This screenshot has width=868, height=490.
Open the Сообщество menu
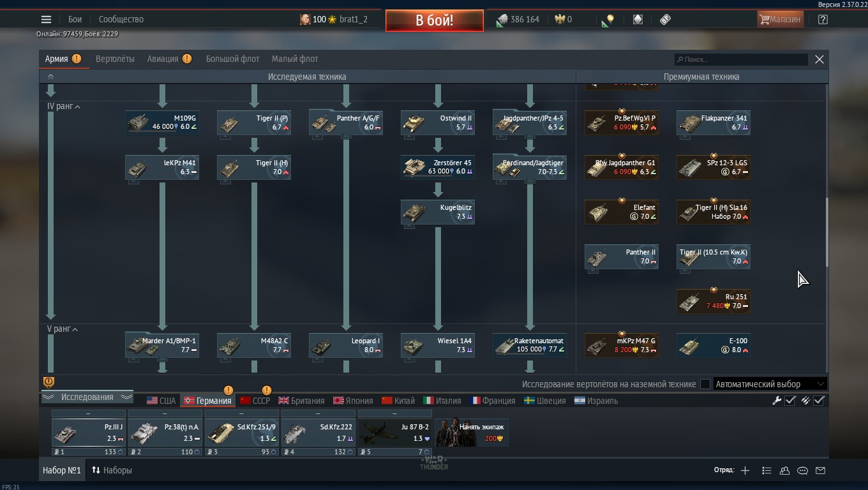(x=121, y=19)
